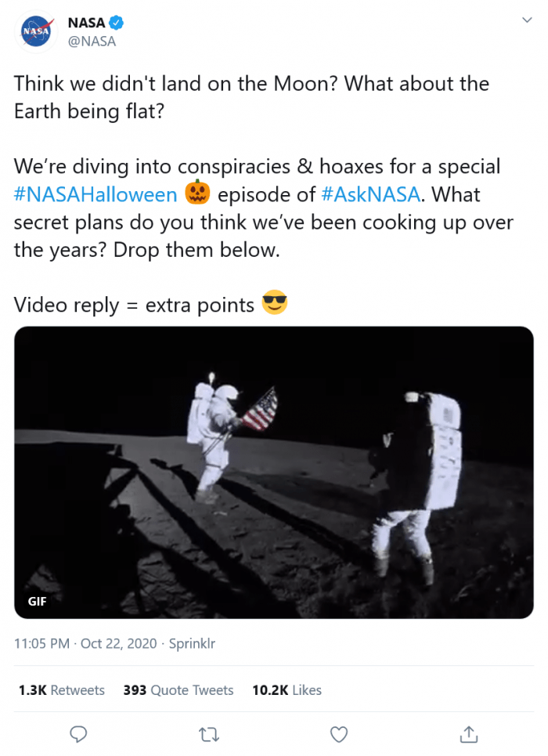Click the Sprinklr source label
The height and width of the screenshot is (756, 548).
(193, 643)
